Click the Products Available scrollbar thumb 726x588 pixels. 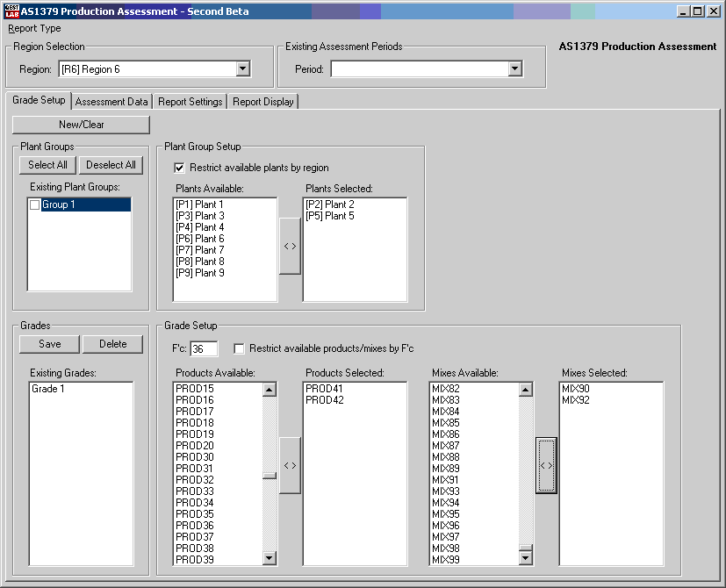pyautogui.click(x=270, y=477)
